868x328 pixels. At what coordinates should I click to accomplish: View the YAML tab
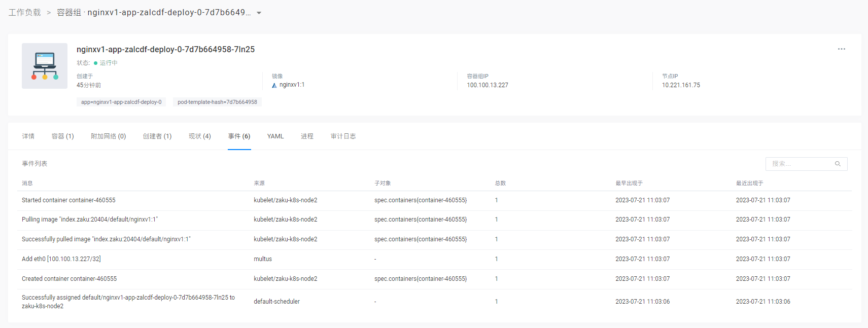pyautogui.click(x=275, y=136)
